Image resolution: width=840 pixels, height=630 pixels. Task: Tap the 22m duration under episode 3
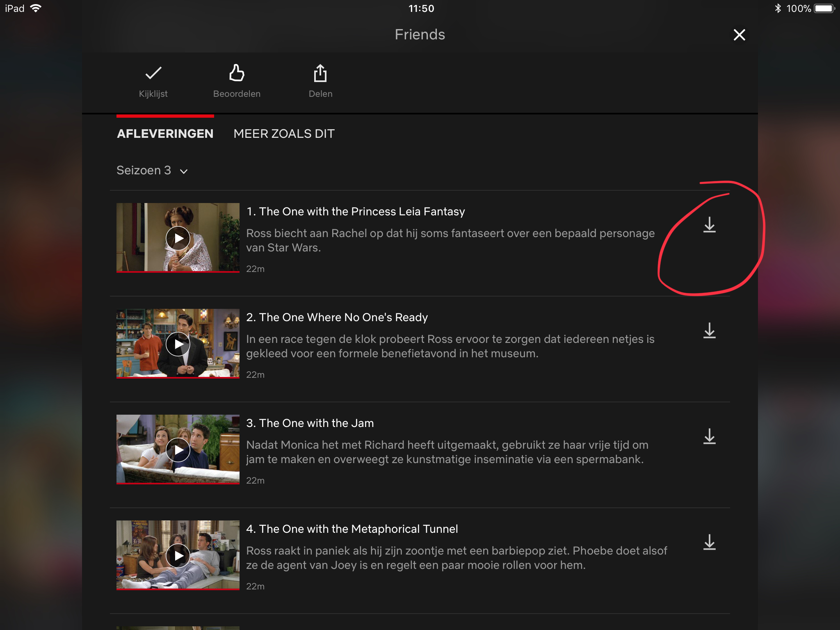point(255,481)
